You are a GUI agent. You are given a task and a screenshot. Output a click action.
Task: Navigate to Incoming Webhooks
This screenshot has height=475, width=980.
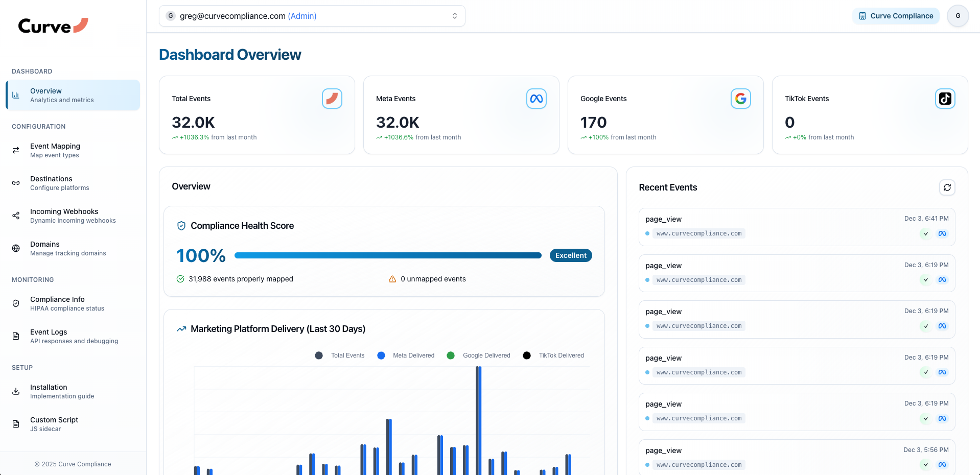[x=73, y=216]
